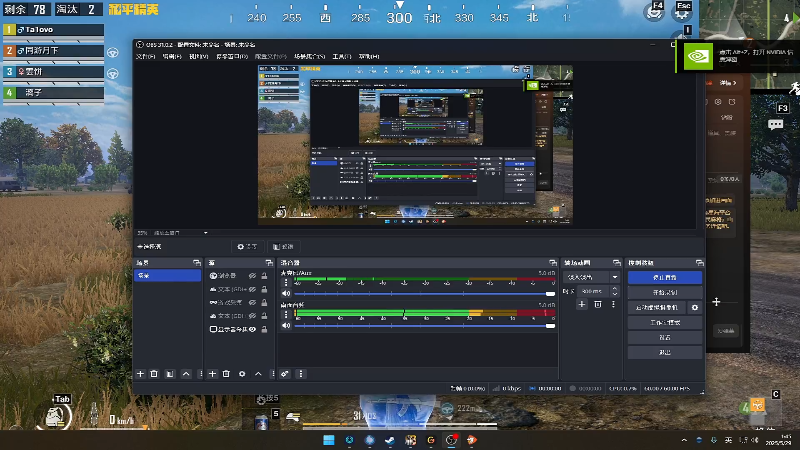800x450 pixels.
Task: Click the blue 停止直播 button
Action: (665, 278)
